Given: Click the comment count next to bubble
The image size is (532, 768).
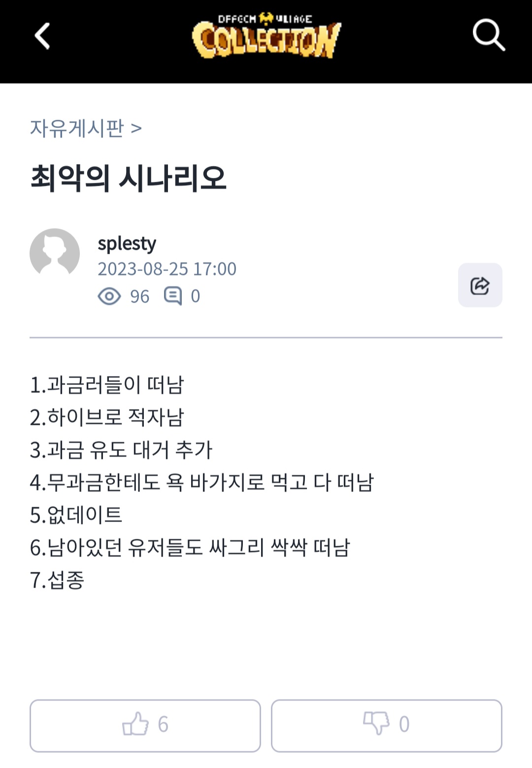Looking at the screenshot, I should click(196, 296).
